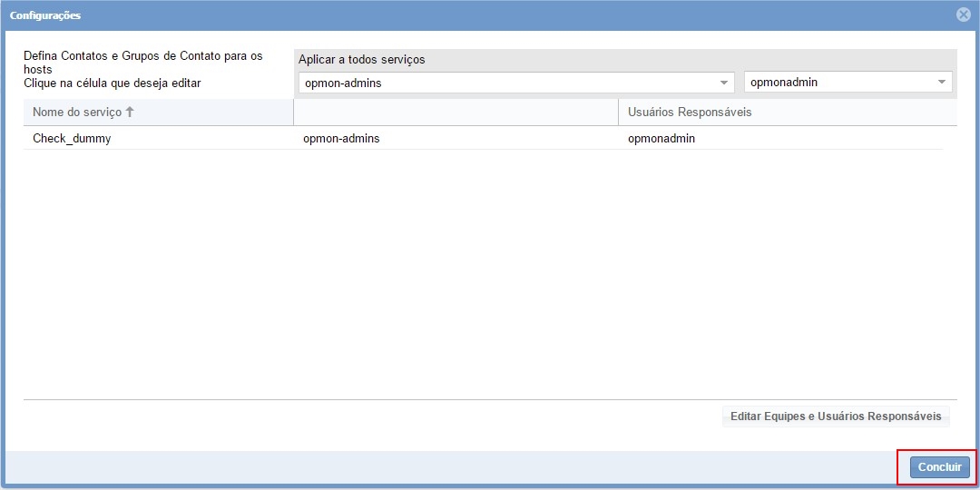Expand the opmon-admins dropdown arrow
980x490 pixels.
[724, 83]
